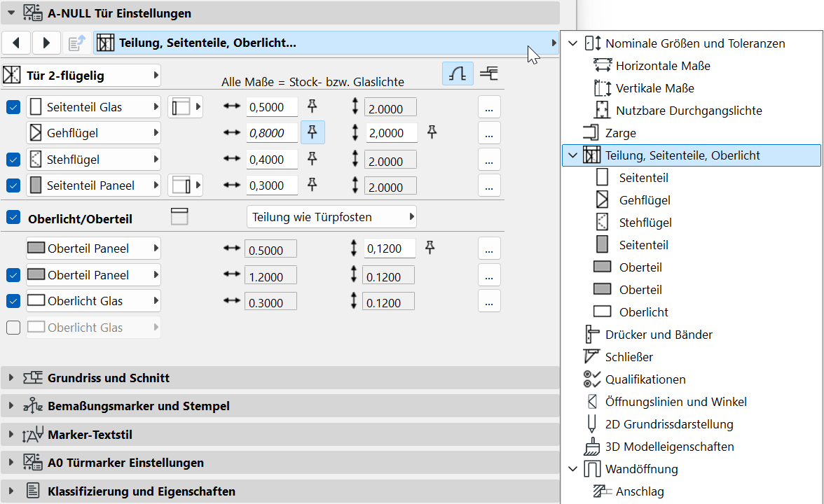This screenshot has width=824, height=504.
Task: Uncheck the Seitenteil Glas checkbox
Action: 13,107
